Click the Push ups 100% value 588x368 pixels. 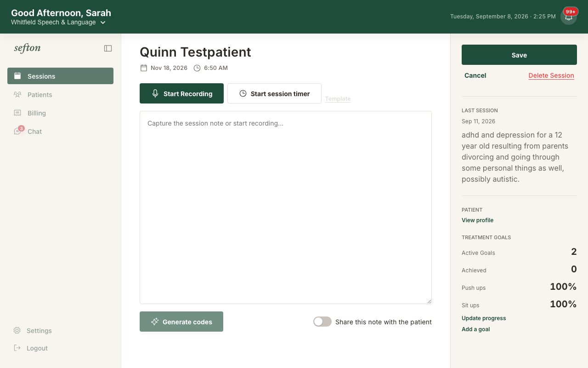tap(563, 287)
